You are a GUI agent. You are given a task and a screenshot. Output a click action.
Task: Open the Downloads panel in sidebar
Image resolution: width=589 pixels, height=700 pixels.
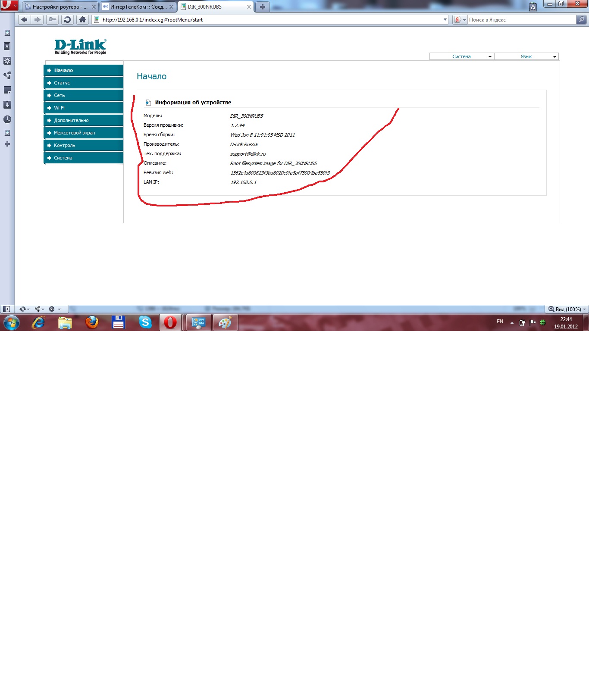(7, 105)
